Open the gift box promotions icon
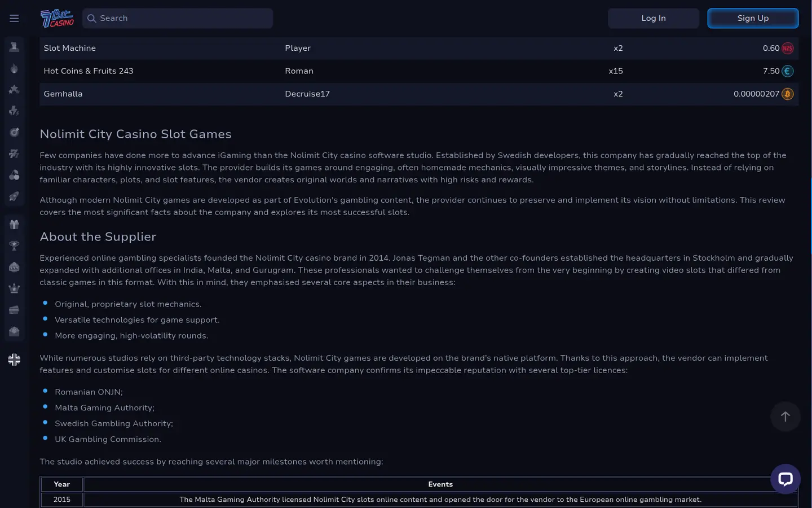 (x=14, y=224)
